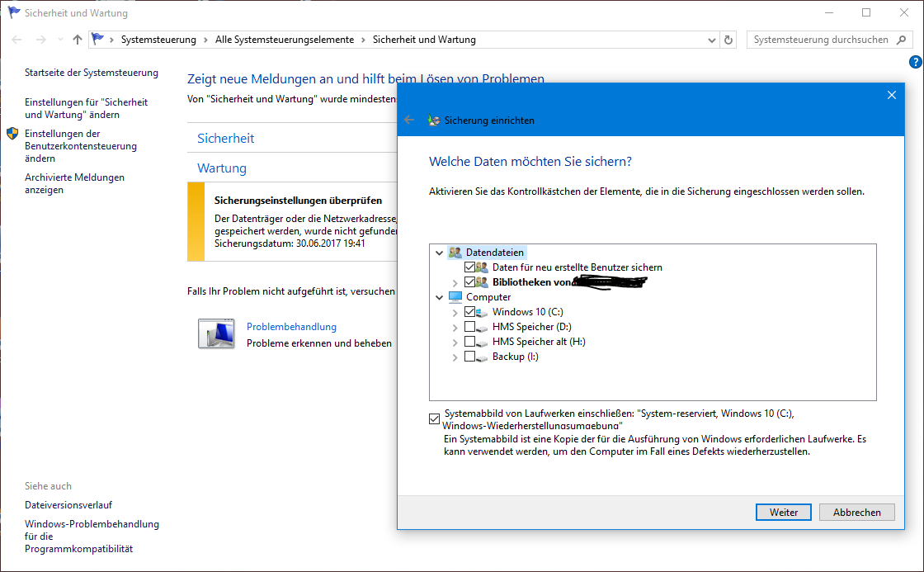Toggle the Systemabbild von Laufwerken einschließen checkbox
The height and width of the screenshot is (572, 924).
click(434, 419)
